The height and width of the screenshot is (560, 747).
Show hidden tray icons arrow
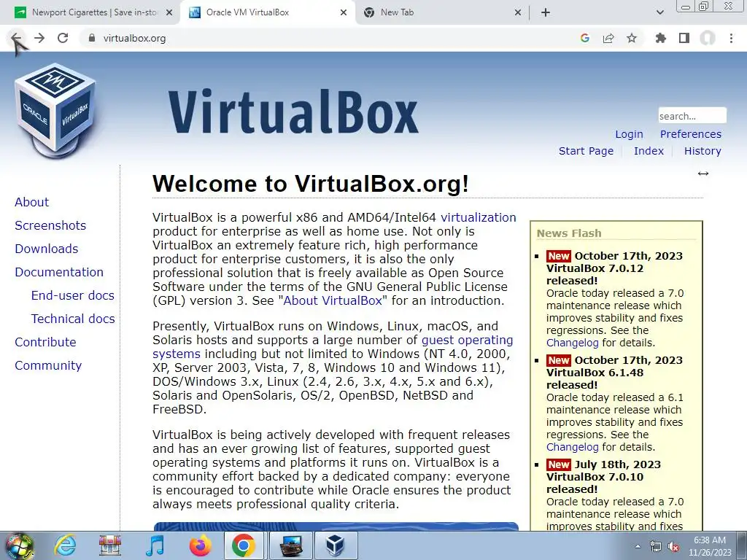pyautogui.click(x=638, y=546)
